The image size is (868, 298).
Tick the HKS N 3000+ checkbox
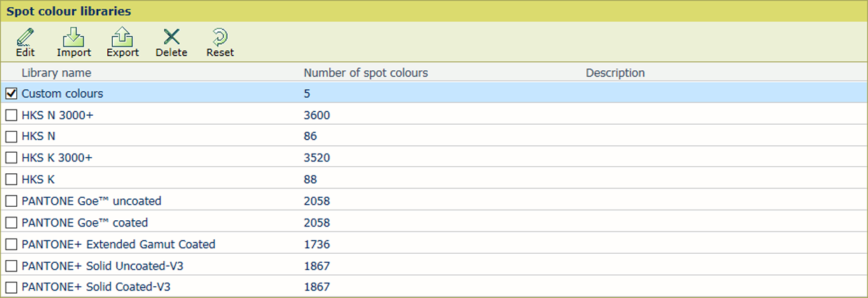[x=11, y=115]
